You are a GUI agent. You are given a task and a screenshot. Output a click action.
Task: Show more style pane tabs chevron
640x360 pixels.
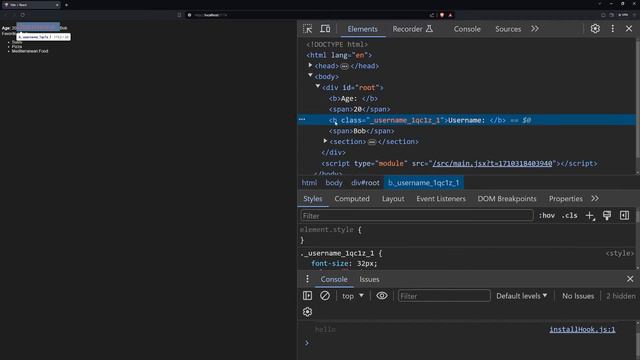click(595, 199)
